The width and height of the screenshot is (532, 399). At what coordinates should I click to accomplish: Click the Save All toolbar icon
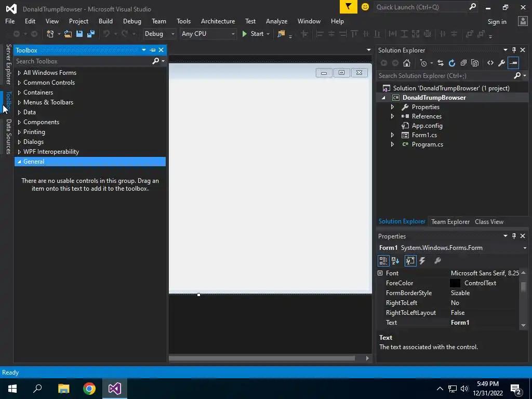pos(91,34)
